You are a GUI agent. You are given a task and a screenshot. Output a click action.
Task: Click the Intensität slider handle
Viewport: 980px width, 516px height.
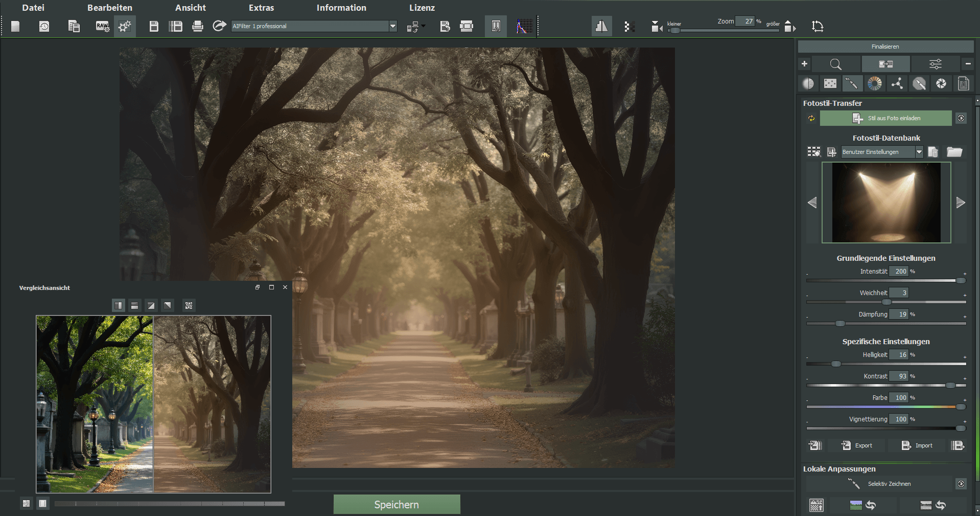click(961, 280)
